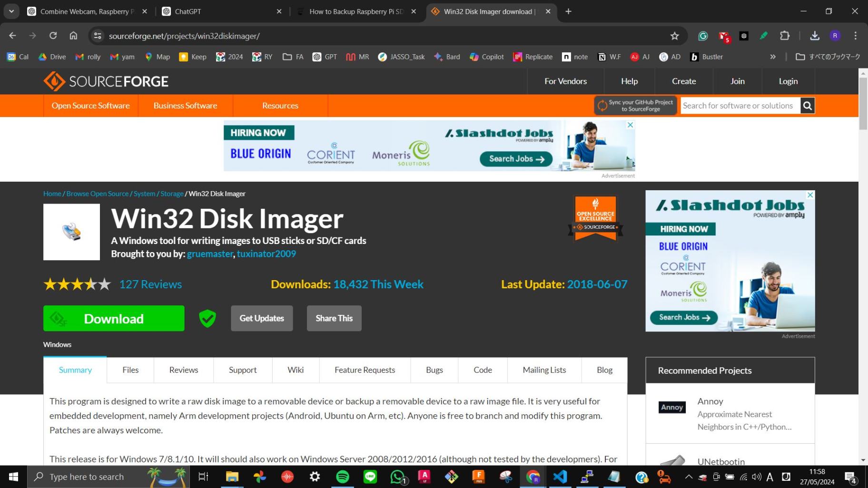Screen dimensions: 868x488
Task: Click Sync your GitHub Project button
Action: (x=635, y=106)
